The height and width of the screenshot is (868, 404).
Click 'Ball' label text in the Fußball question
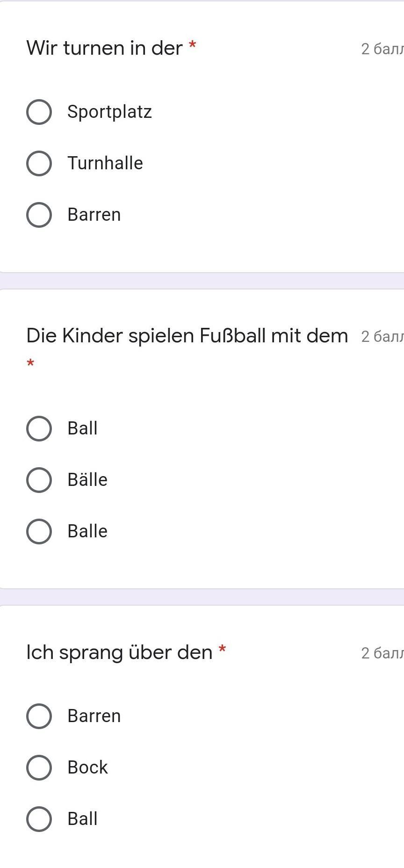tap(82, 428)
